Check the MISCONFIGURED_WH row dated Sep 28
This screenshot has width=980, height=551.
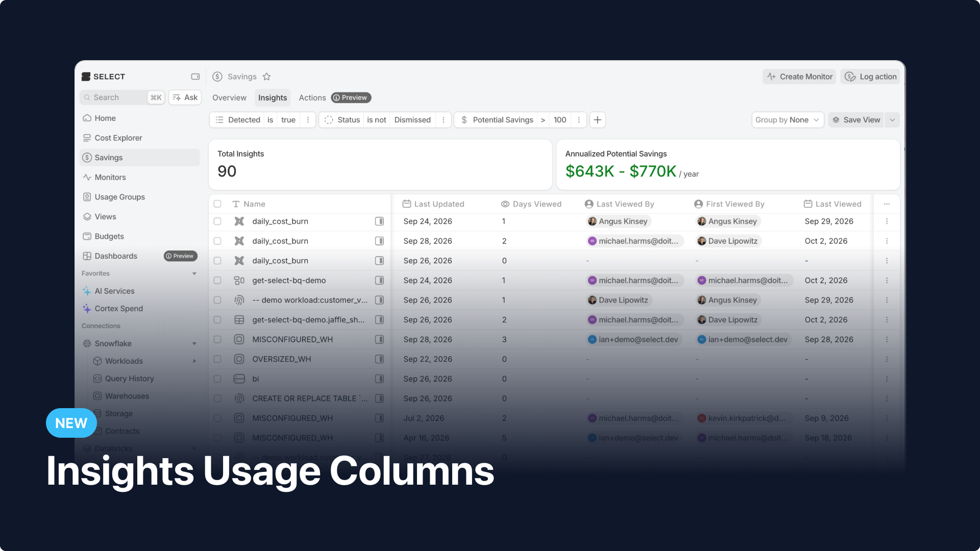(x=217, y=340)
